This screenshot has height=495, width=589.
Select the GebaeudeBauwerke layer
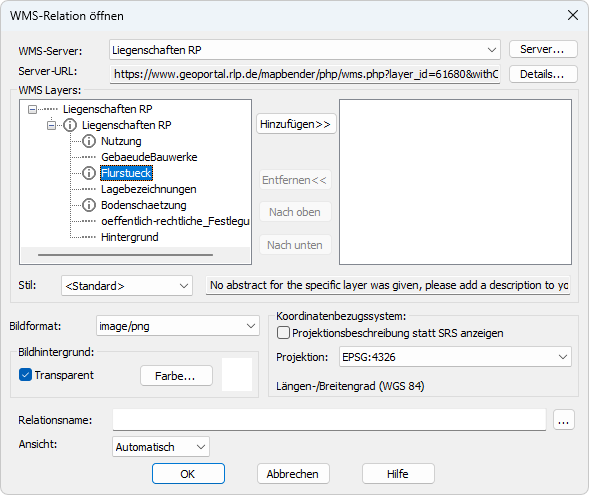point(149,157)
